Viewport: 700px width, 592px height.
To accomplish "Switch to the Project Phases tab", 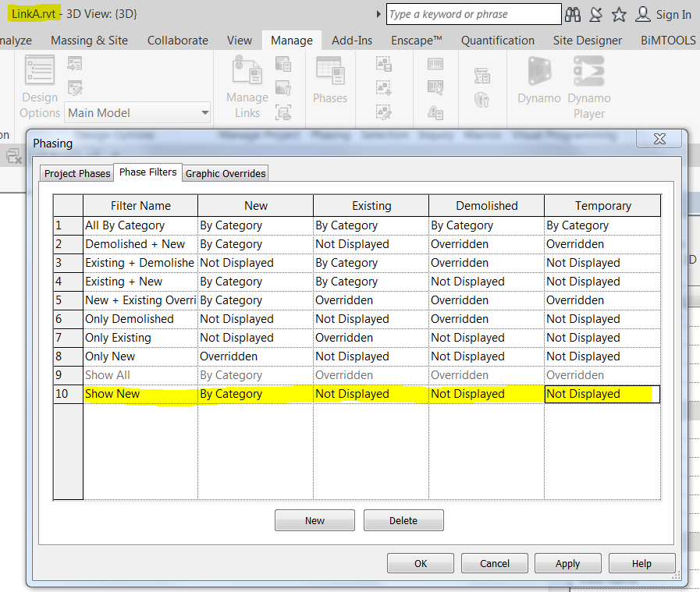I will pyautogui.click(x=77, y=173).
